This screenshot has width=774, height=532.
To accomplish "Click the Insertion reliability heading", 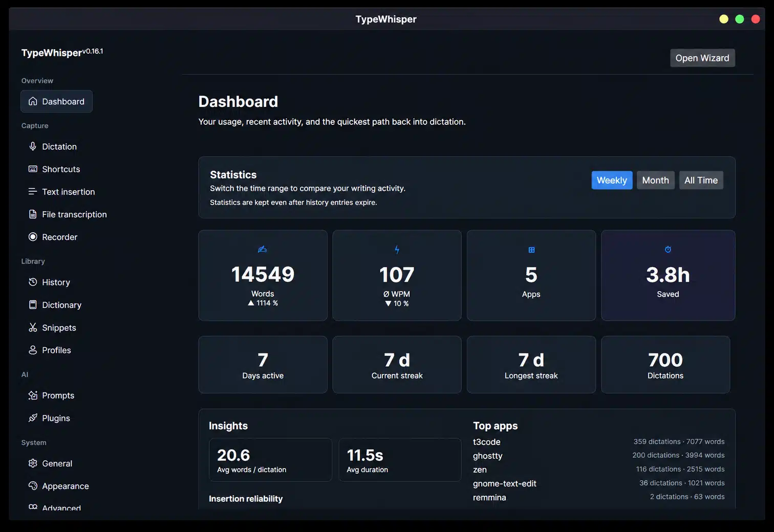I will pyautogui.click(x=246, y=498).
